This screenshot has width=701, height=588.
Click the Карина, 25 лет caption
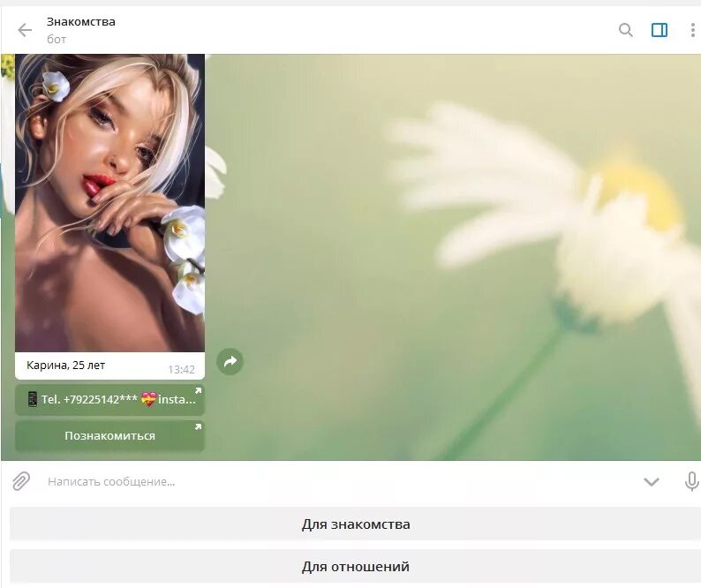point(65,366)
